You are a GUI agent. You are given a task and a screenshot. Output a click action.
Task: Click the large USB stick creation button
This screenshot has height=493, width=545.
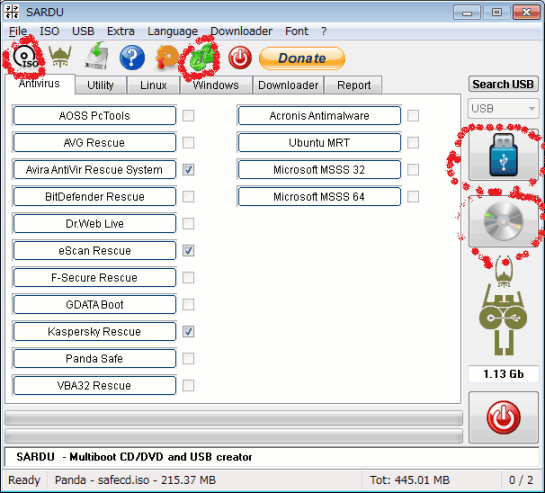click(503, 154)
